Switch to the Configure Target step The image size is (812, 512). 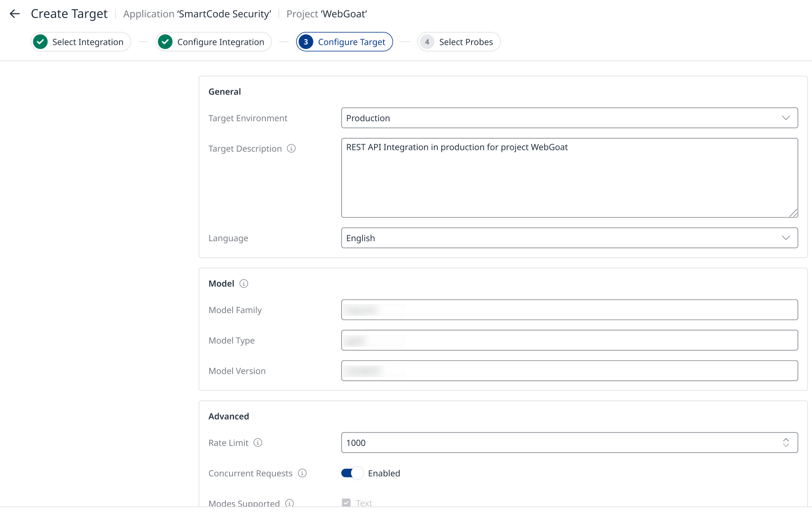click(344, 42)
